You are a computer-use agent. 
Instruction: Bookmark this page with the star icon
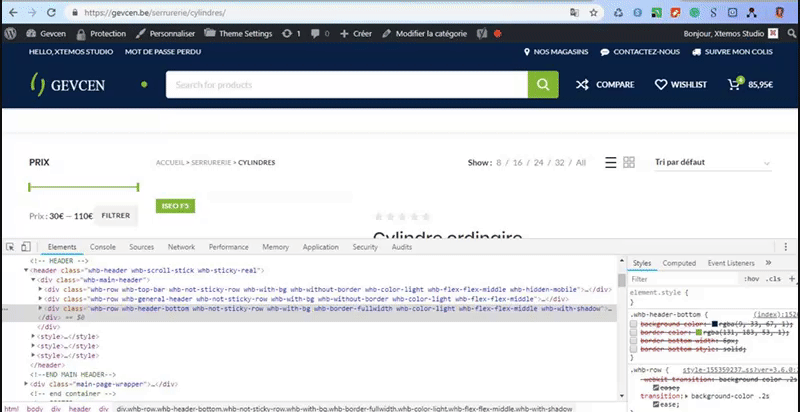click(x=593, y=13)
